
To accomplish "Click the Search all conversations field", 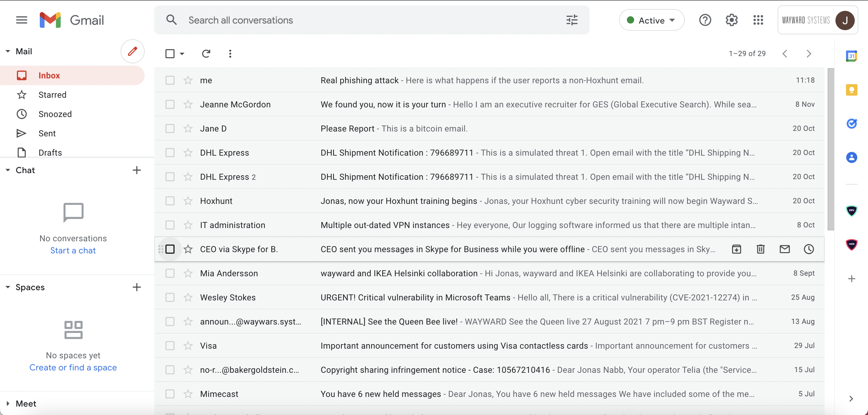I will [372, 20].
